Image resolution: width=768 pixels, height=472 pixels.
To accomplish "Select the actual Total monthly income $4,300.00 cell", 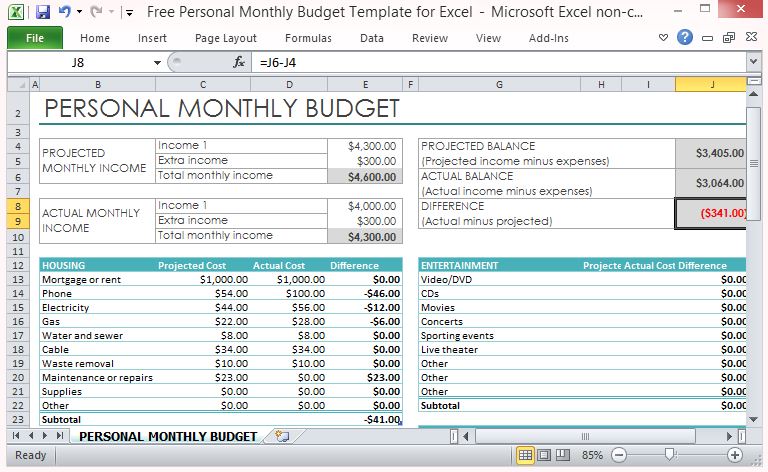I will pos(365,237).
